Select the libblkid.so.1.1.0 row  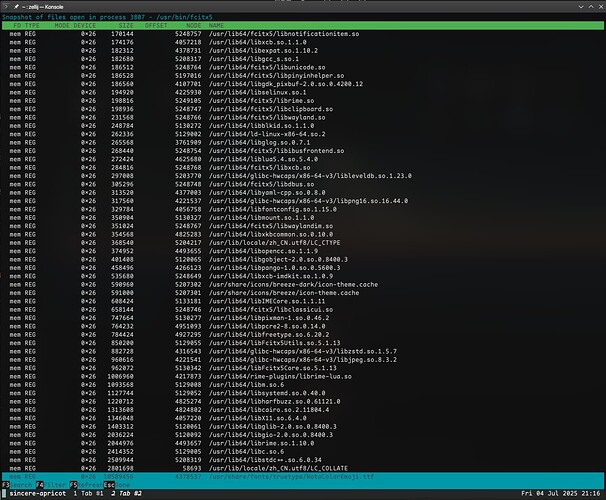coord(303,126)
